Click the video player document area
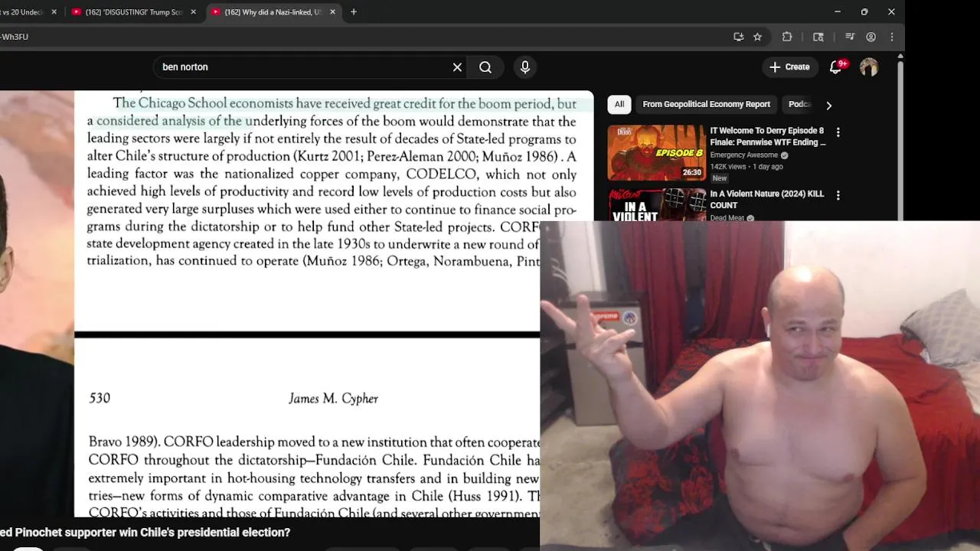The width and height of the screenshot is (980, 551). pos(306,305)
